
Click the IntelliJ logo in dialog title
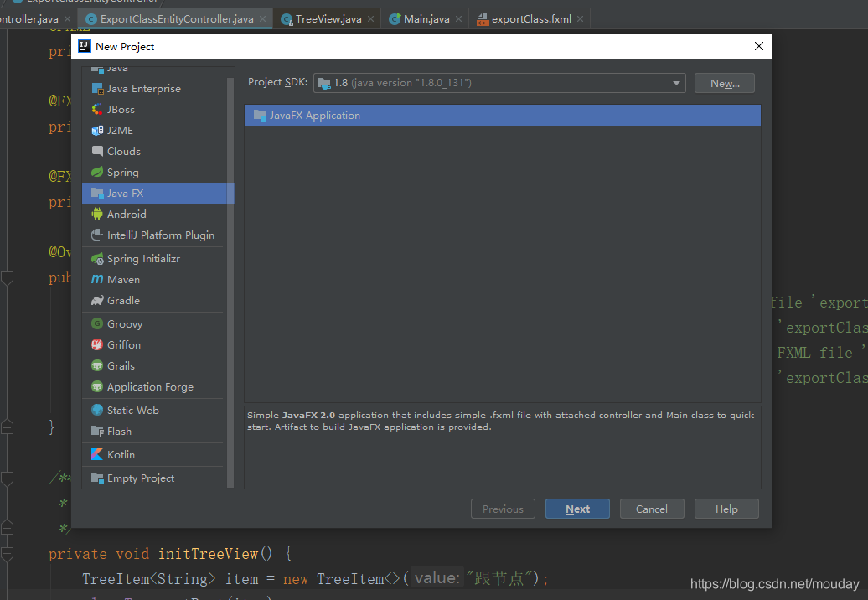click(85, 46)
